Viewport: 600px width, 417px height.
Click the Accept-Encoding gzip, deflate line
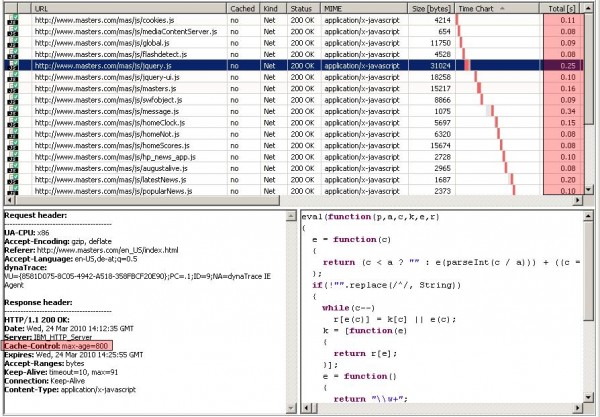(58, 241)
